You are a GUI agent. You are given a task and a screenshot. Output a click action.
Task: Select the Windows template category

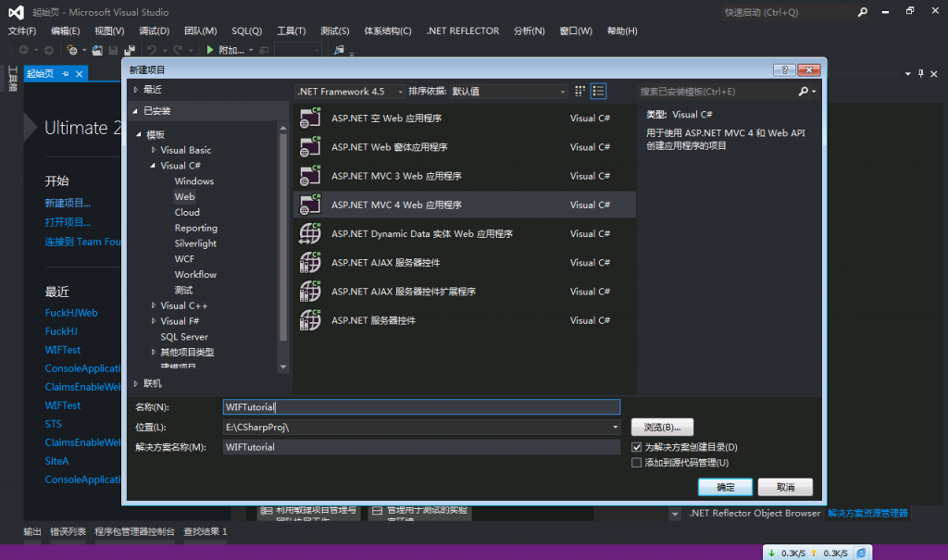[x=194, y=180]
